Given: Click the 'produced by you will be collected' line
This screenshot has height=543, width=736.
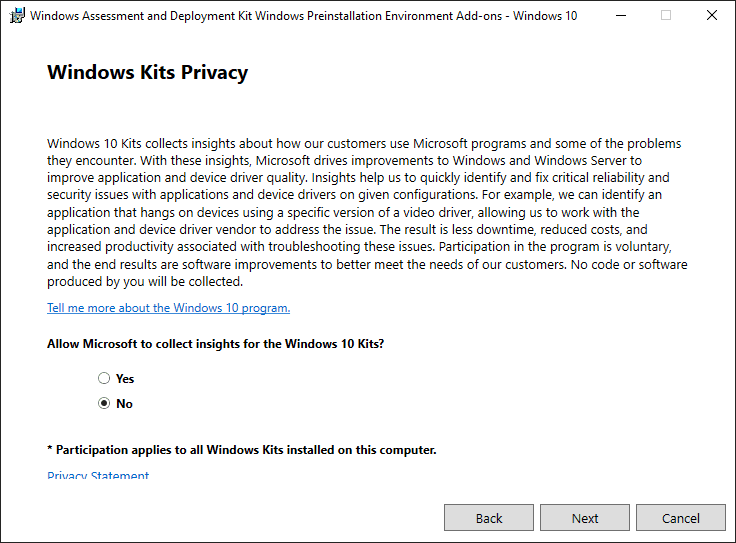Looking at the screenshot, I should [145, 282].
